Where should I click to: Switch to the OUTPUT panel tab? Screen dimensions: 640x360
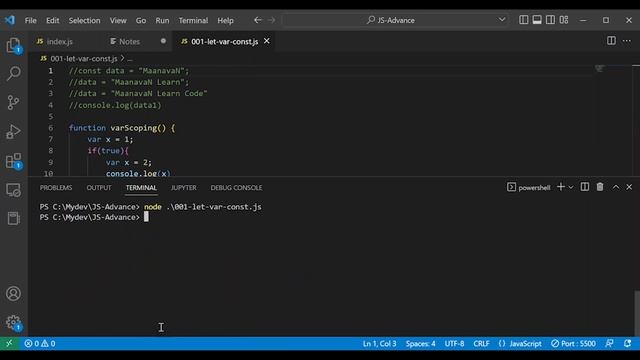pyautogui.click(x=99, y=187)
